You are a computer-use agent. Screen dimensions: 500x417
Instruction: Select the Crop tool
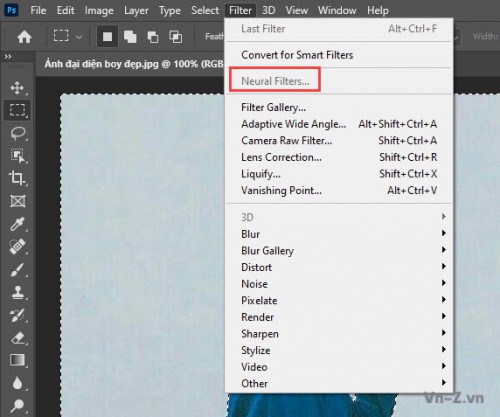pyautogui.click(x=17, y=178)
